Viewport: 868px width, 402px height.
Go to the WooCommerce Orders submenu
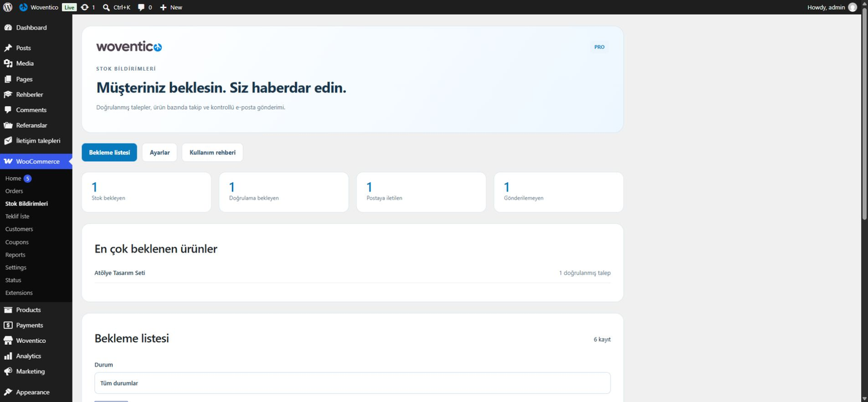coord(14,191)
